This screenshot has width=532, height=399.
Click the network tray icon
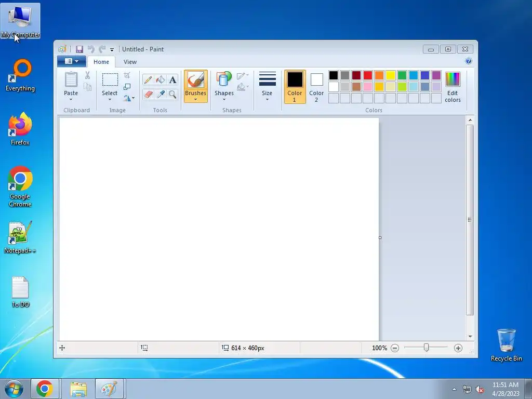click(467, 389)
